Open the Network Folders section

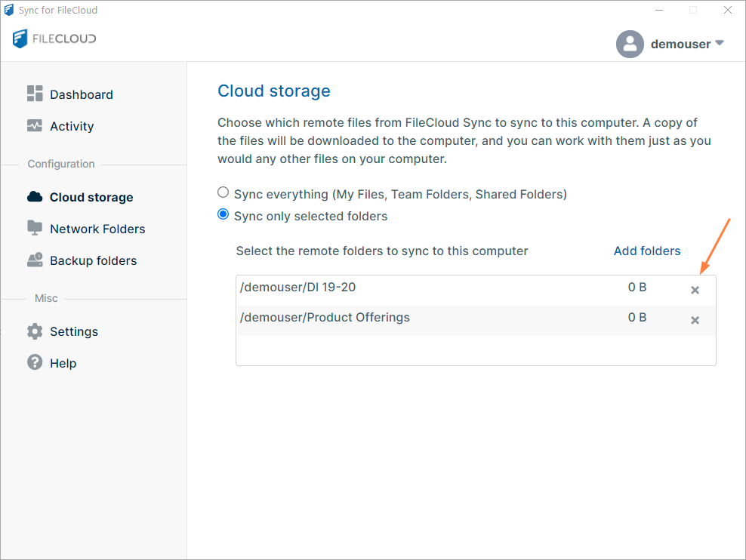click(97, 228)
